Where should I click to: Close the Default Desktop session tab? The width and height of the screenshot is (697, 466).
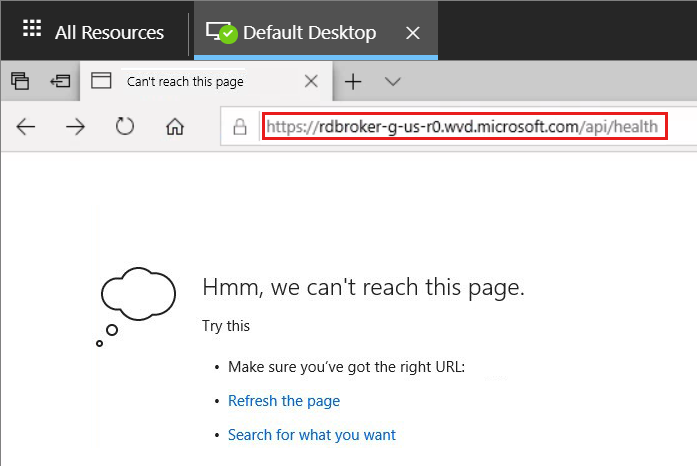coord(413,33)
